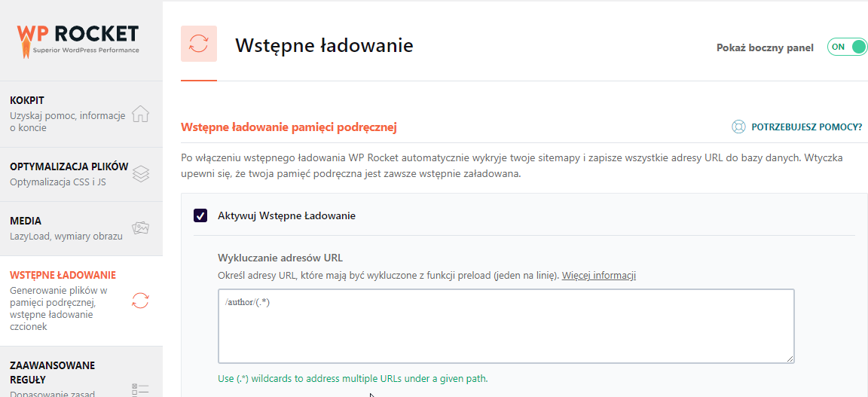Click the page header preload icon
Image resolution: width=868 pixels, height=397 pixels.
click(x=199, y=43)
